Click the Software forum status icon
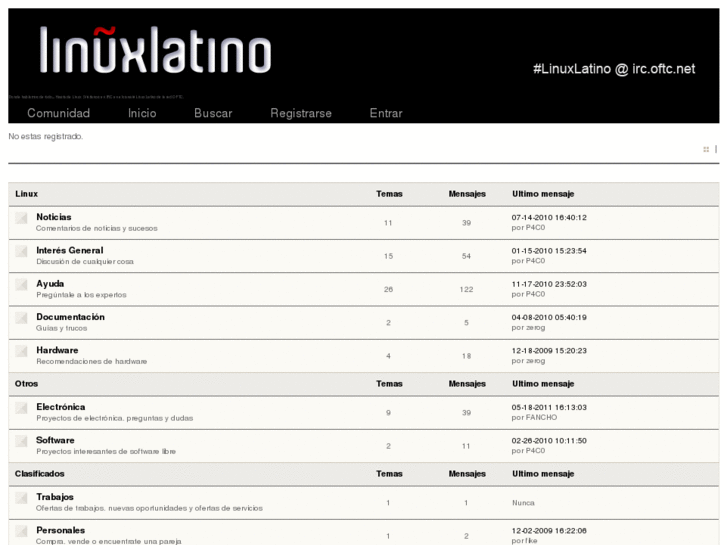The width and height of the screenshot is (727, 545). [x=21, y=441]
